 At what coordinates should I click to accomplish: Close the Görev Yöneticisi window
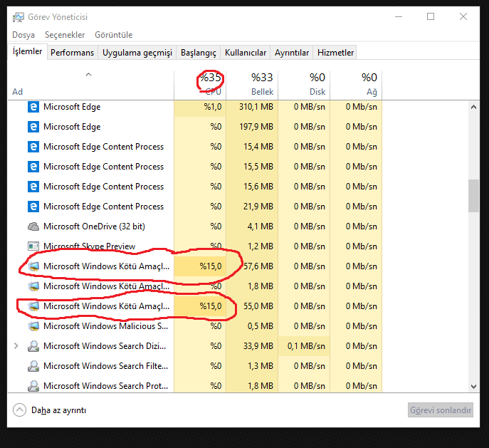[x=463, y=16]
